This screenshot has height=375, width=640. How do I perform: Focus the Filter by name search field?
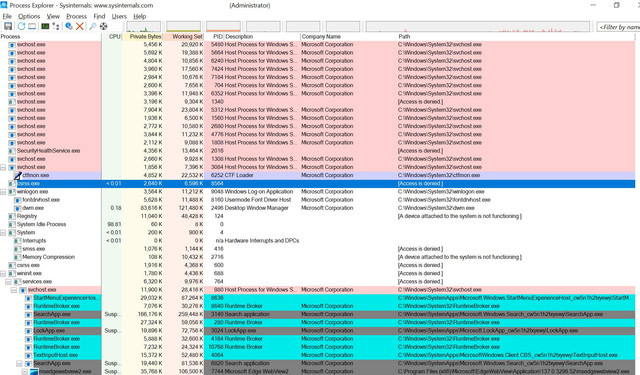[x=618, y=27]
